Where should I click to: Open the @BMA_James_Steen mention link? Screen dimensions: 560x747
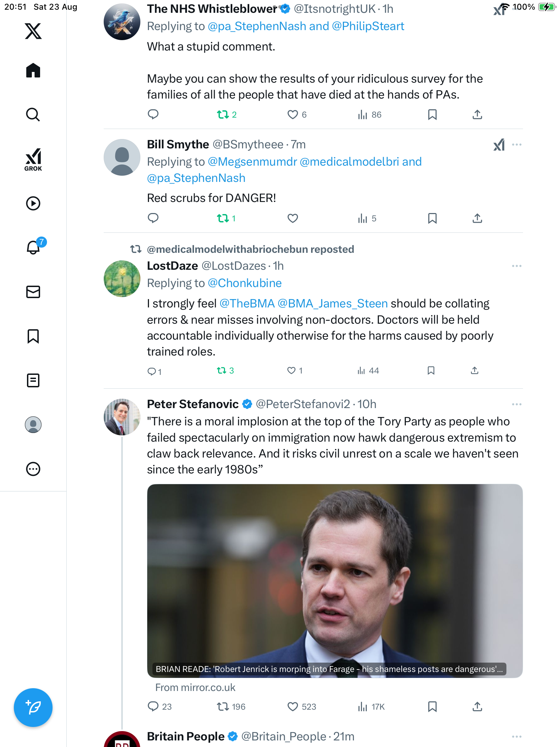pyautogui.click(x=333, y=304)
